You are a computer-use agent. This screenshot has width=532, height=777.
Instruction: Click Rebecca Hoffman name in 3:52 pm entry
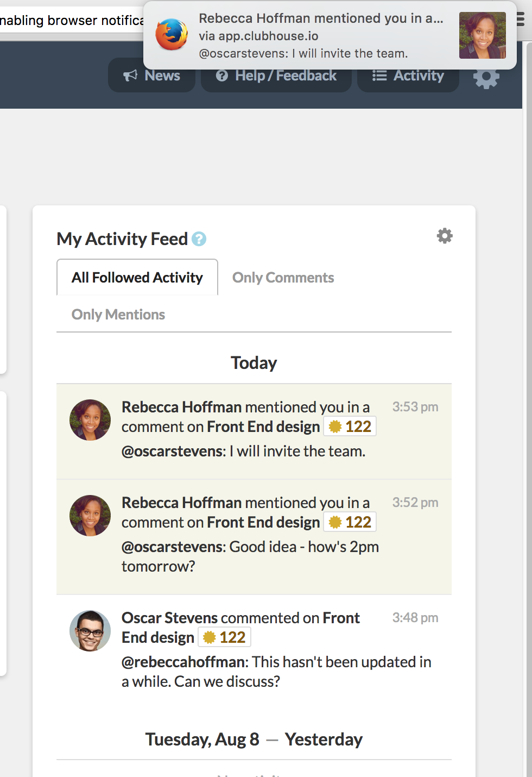[x=181, y=503]
